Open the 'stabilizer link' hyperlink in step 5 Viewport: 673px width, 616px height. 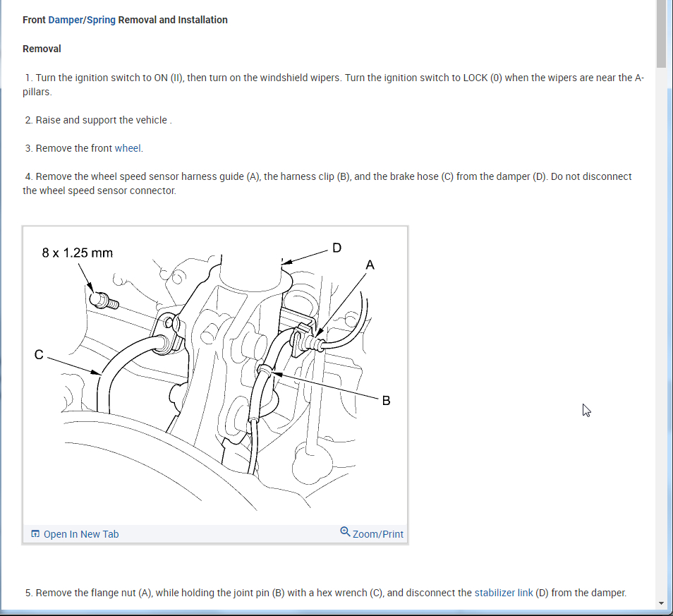504,593
